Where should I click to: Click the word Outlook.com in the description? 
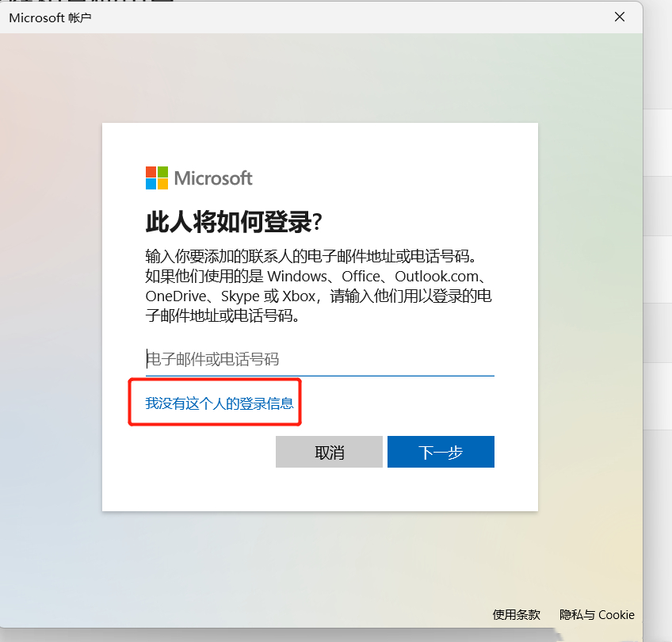[x=437, y=277]
